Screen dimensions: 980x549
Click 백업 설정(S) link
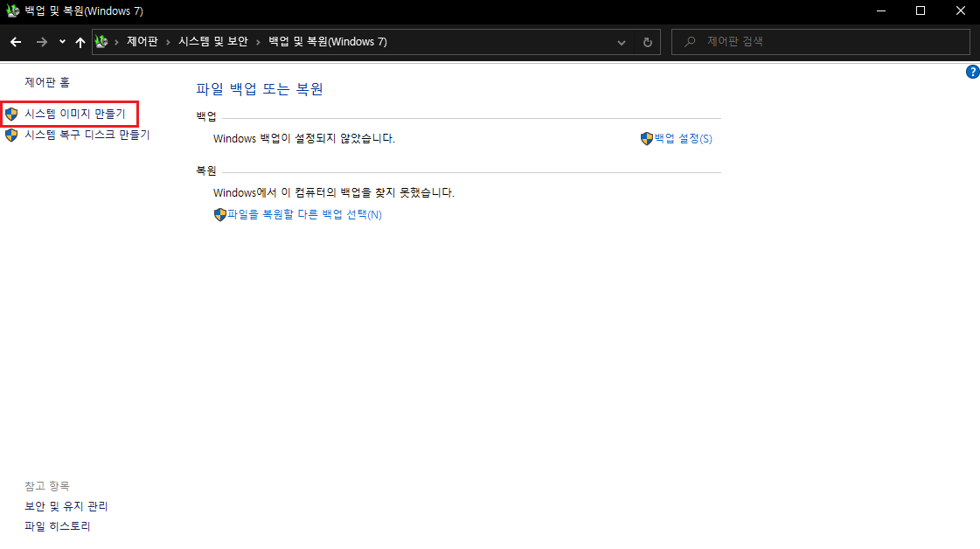coord(683,139)
